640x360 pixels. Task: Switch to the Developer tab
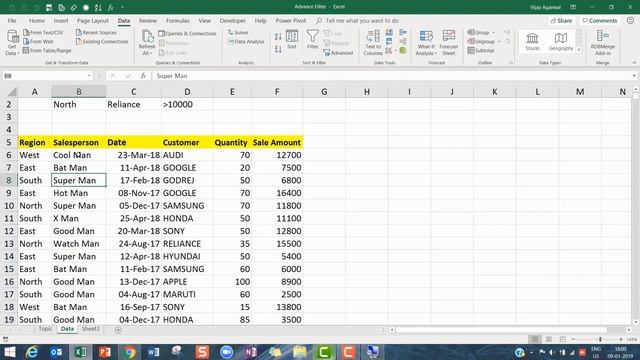(232, 20)
